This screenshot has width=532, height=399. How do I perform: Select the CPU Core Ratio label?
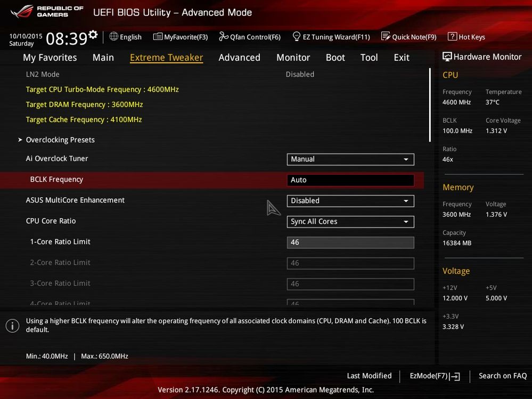tap(51, 221)
